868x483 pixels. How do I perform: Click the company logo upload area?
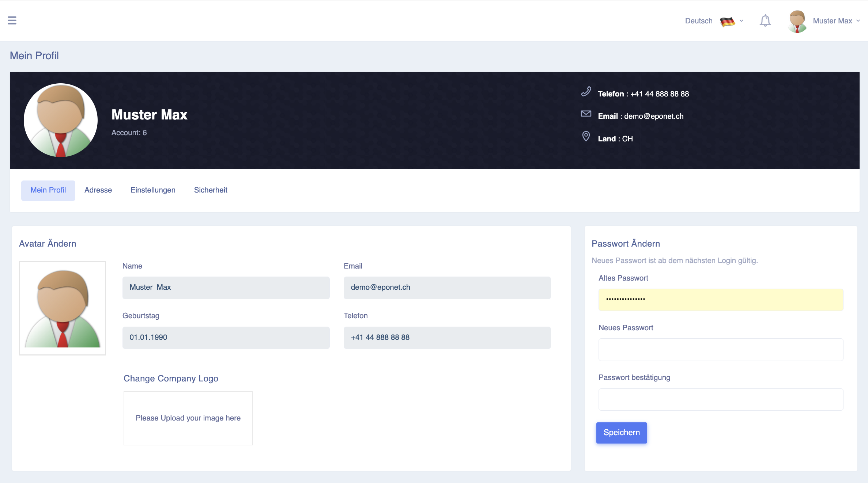(x=188, y=418)
